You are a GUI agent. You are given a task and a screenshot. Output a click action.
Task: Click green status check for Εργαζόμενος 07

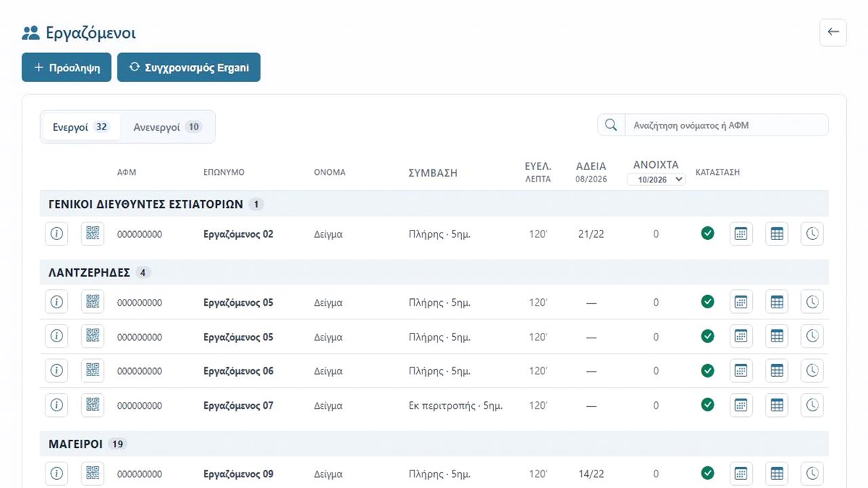pos(708,405)
